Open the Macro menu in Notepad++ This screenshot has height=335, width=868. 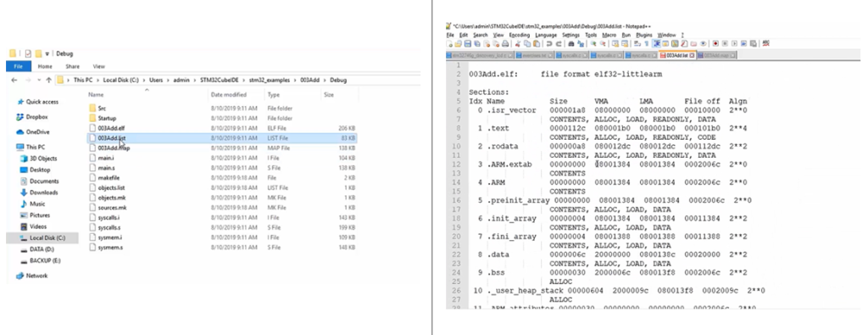tap(609, 35)
